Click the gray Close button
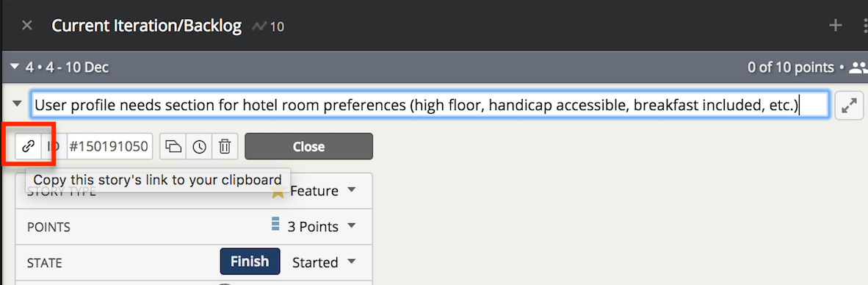 309,147
